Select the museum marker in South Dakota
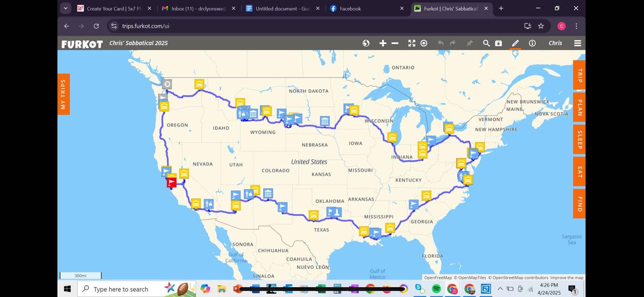The image size is (644, 297). pos(325,121)
